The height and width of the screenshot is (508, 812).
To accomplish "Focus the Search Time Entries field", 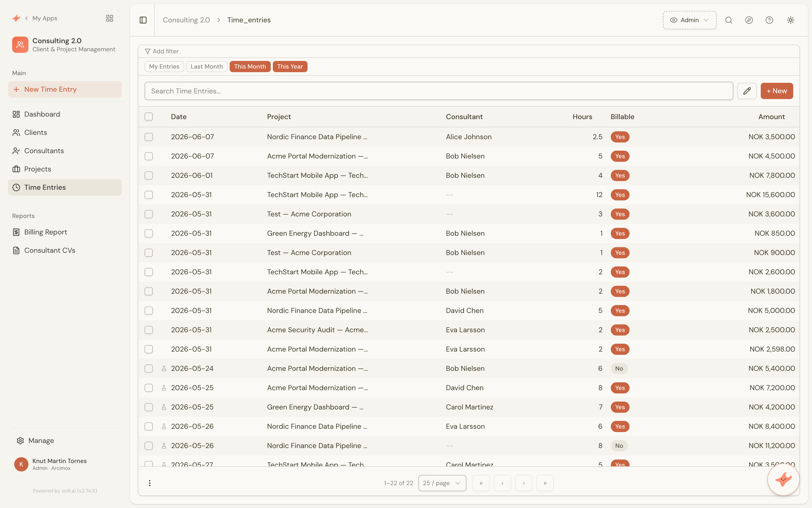I will tap(438, 91).
